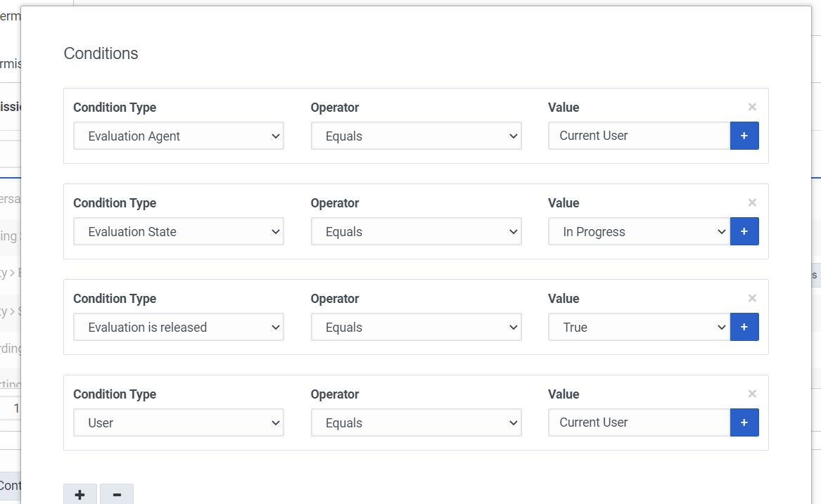This screenshot has height=504, width=821.
Task: Add value to Evaluation Agent condition
Action: (x=744, y=136)
